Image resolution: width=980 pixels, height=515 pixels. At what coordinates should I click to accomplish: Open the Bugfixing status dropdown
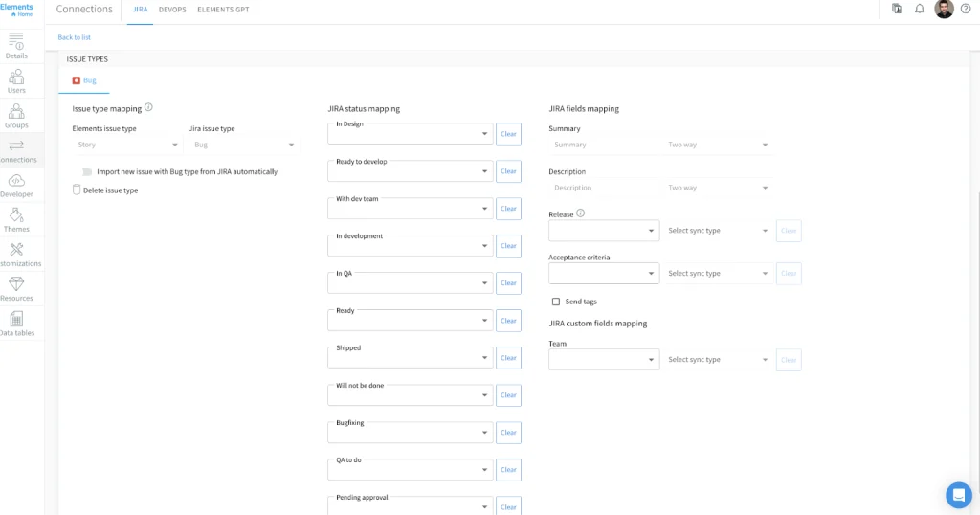(410, 433)
